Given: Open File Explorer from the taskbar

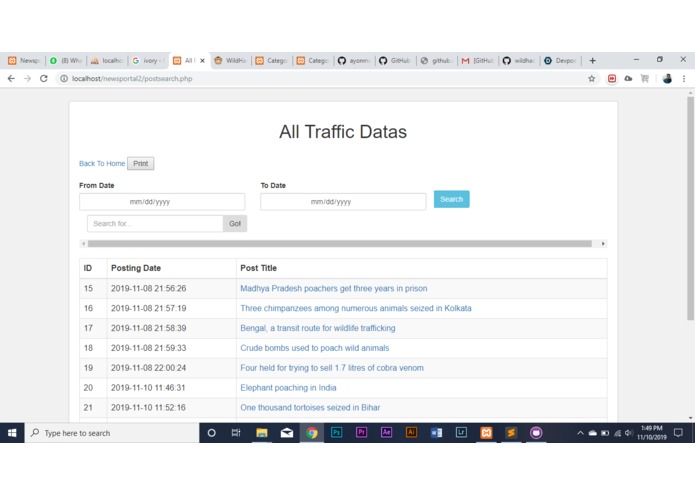Looking at the screenshot, I should [262, 433].
